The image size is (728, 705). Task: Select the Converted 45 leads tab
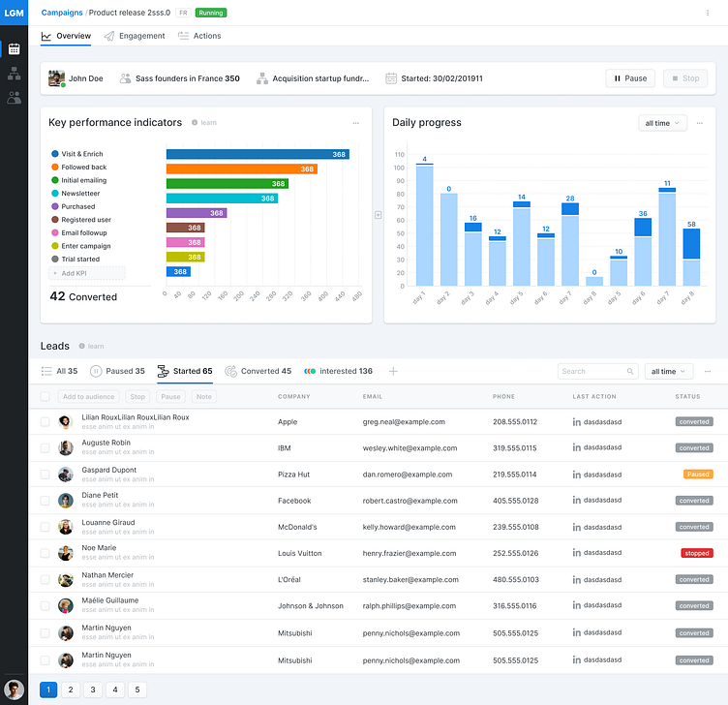click(258, 371)
